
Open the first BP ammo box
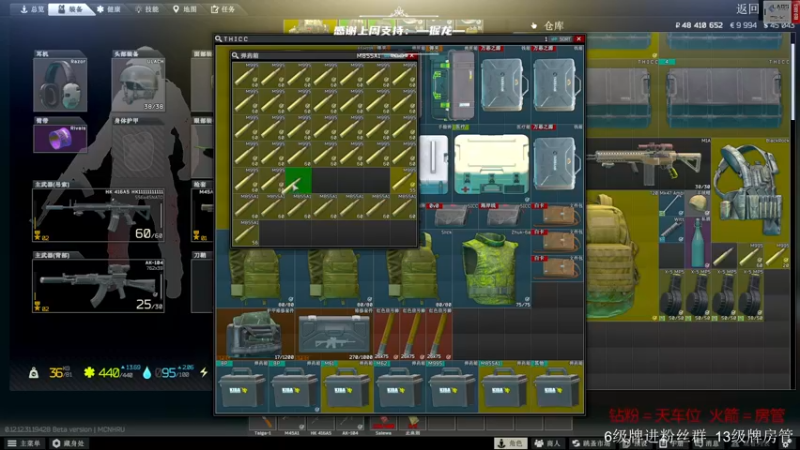242,387
